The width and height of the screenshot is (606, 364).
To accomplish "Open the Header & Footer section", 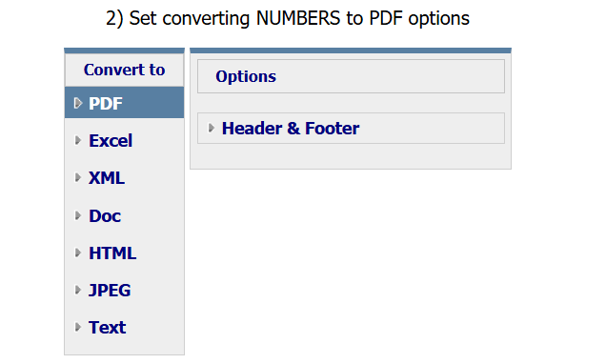I will (x=351, y=129).
